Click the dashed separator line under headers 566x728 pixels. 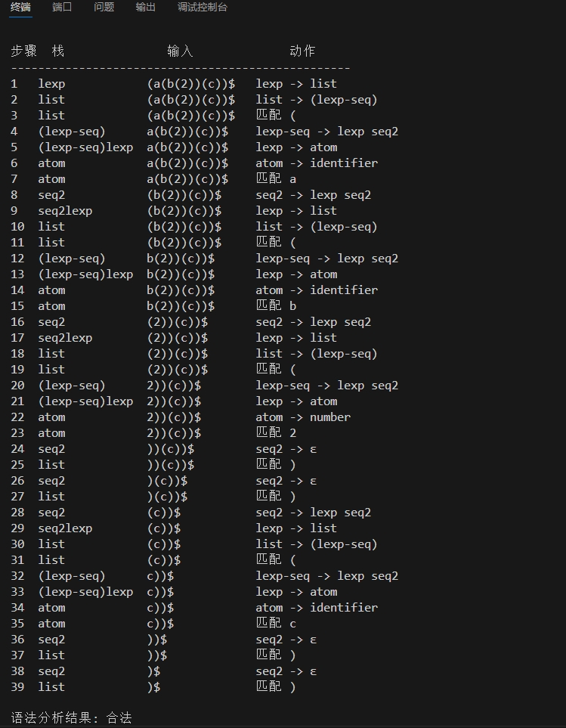coord(180,68)
